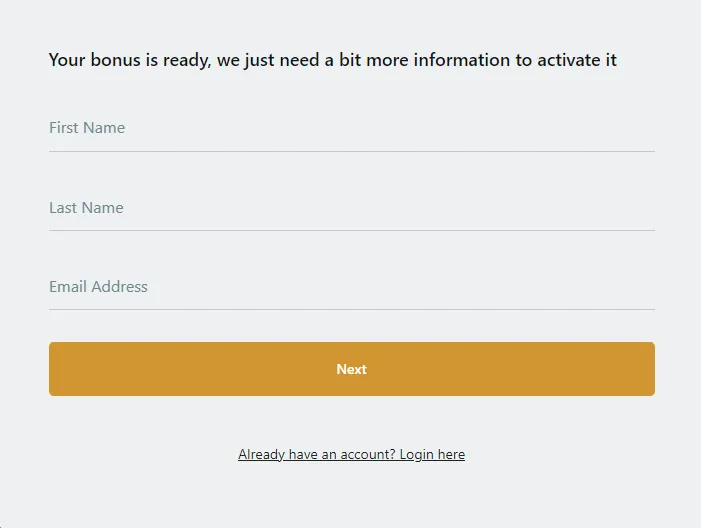
Task: Click the 'Last Name' placeholder label
Action: coord(86,208)
